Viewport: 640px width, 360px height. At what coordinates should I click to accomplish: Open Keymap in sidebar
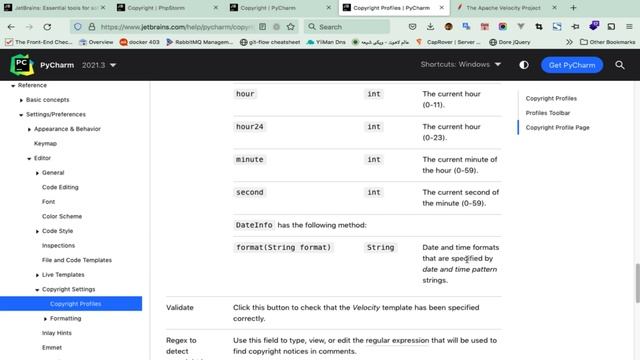(45, 144)
